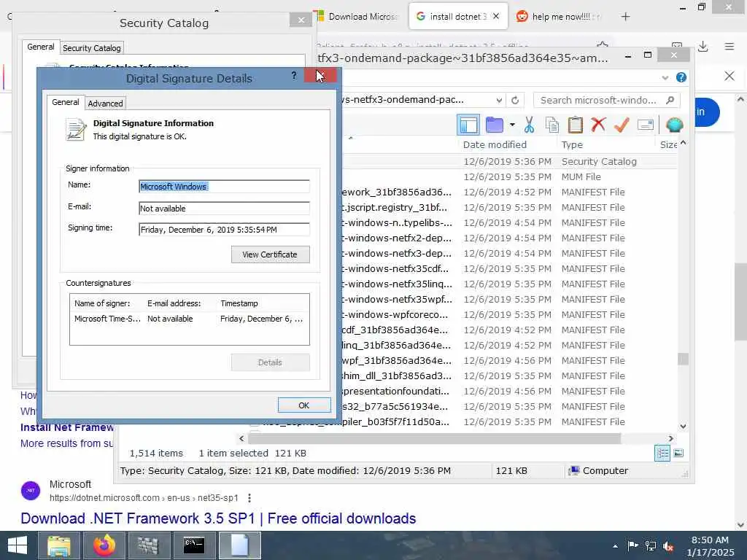
Task: Click the Copy icon in Explorer toolbar
Action: point(551,125)
